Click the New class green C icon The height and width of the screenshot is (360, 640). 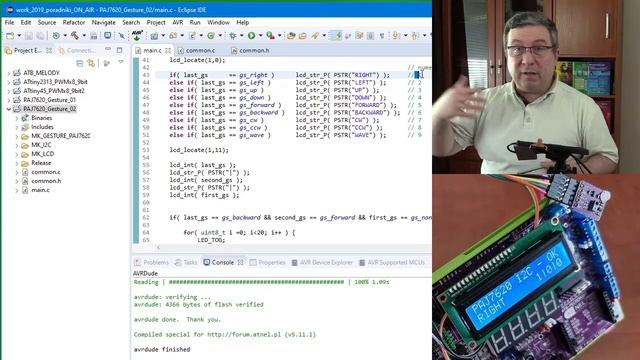pyautogui.click(x=211, y=36)
